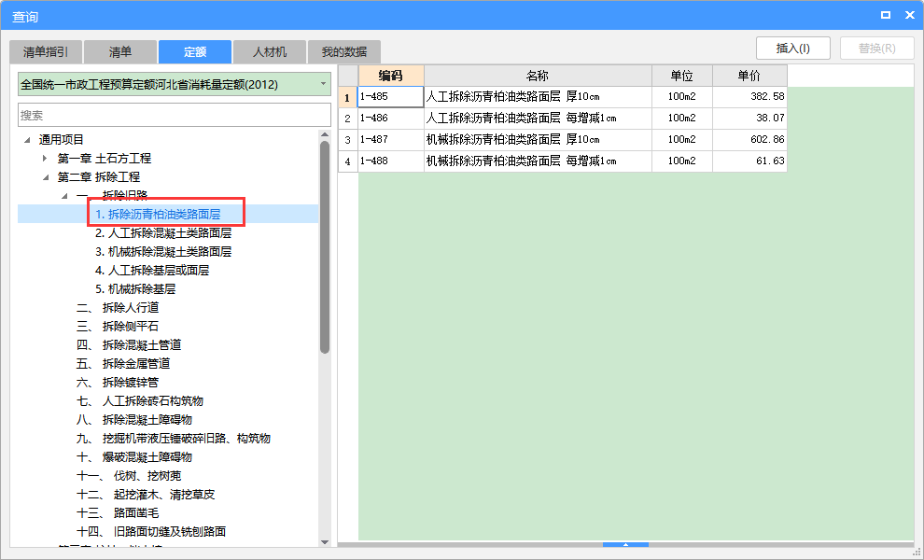
Task: Select 3. 机械拆除混凝土类路面层
Action: [x=163, y=252]
